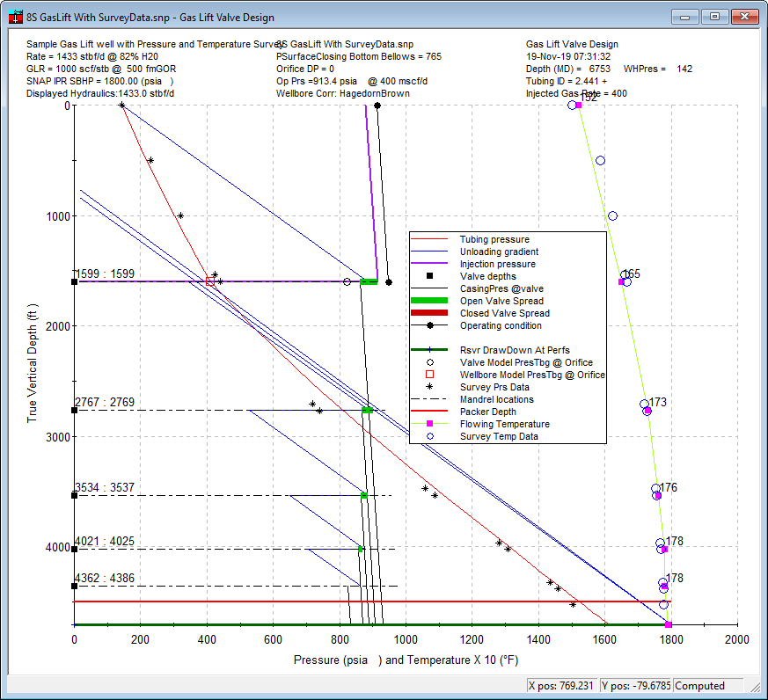Image resolution: width=768 pixels, height=700 pixels.
Task: Select the Closed Valve Spread red legend marker
Action: [431, 312]
